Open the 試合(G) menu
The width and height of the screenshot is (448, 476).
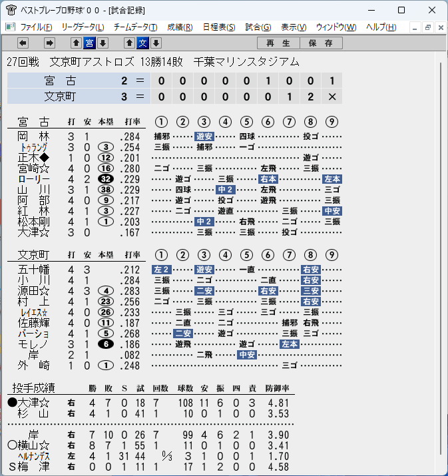258,27
